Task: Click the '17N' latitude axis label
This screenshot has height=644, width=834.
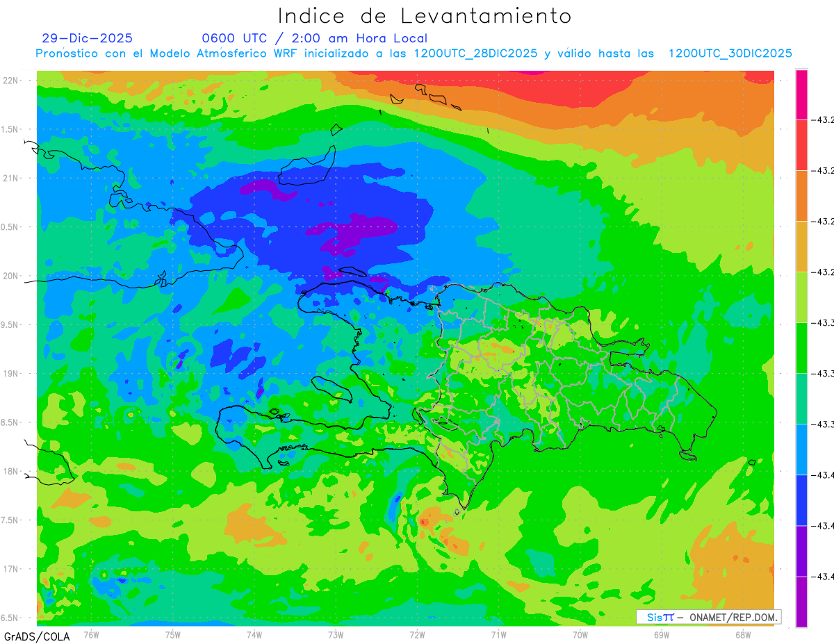Action: tap(11, 569)
